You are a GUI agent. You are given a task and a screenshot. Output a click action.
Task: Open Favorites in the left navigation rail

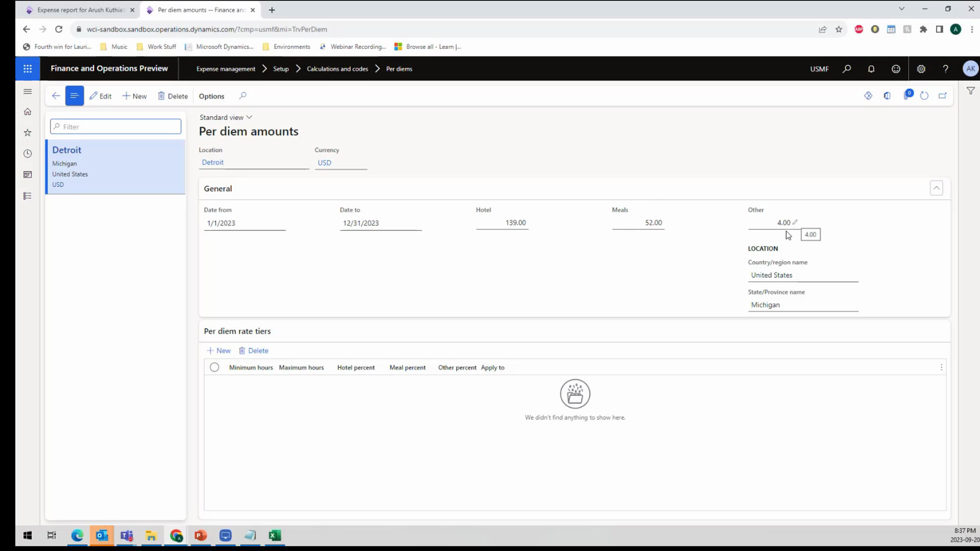click(28, 133)
